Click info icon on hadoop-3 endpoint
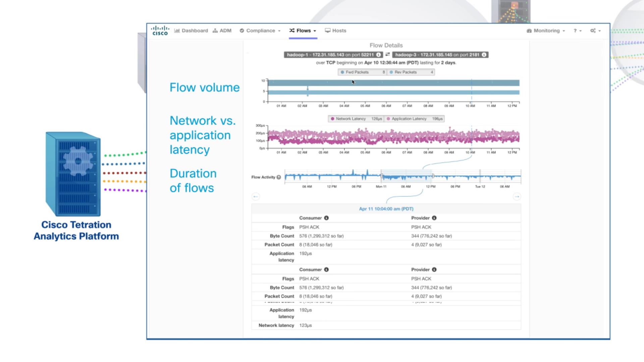The height and width of the screenshot is (362, 644). click(x=484, y=55)
